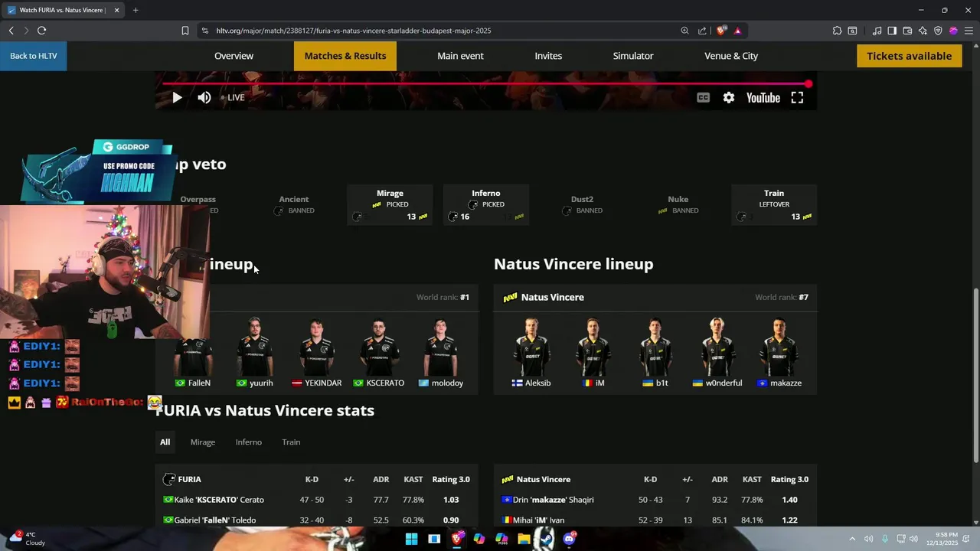Open YEKINDAR player photo
Viewport: 980px width, 551px height.
(317, 347)
